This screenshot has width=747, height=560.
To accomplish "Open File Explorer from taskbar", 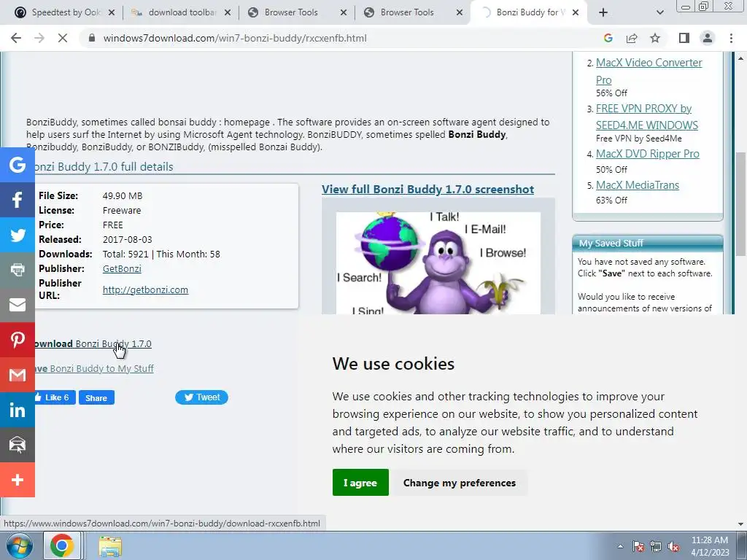I will click(110, 545).
